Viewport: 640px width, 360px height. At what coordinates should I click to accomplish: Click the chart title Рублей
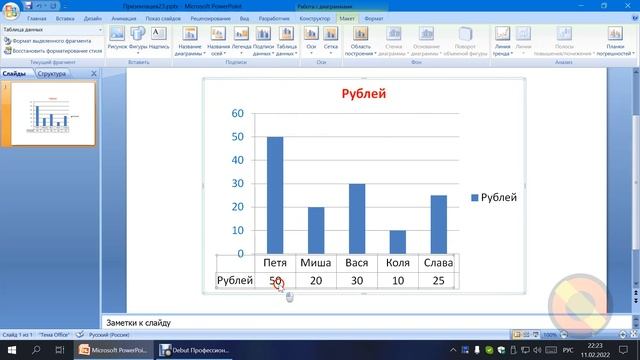(364, 93)
